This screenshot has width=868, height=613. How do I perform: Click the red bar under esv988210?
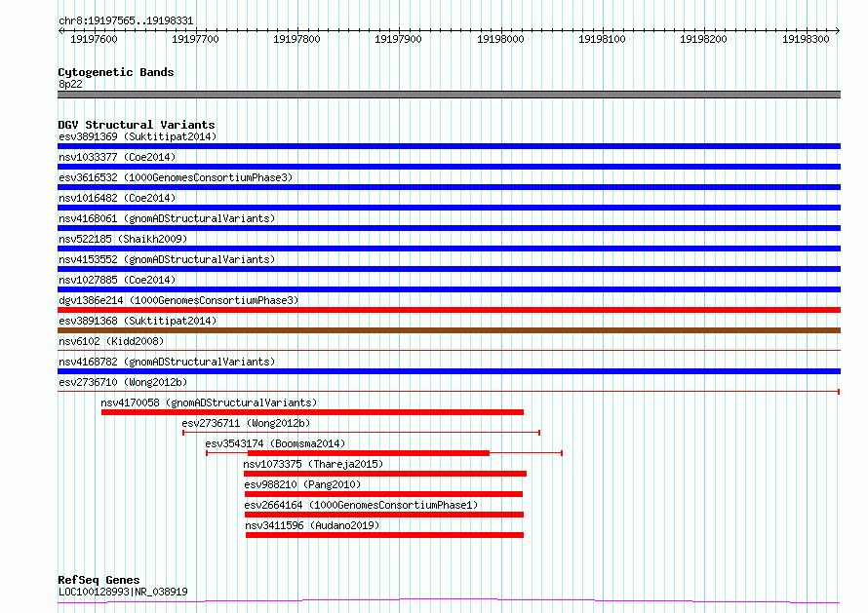pyautogui.click(x=383, y=494)
